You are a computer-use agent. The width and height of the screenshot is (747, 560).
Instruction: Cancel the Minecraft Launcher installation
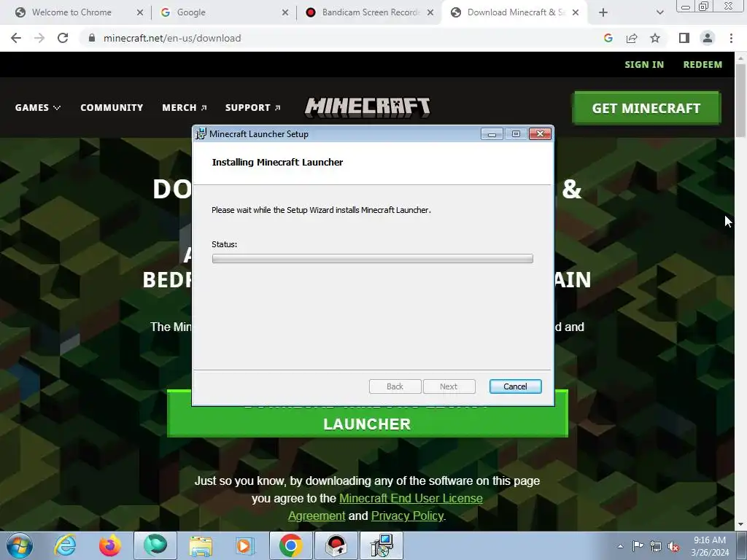[x=516, y=386]
